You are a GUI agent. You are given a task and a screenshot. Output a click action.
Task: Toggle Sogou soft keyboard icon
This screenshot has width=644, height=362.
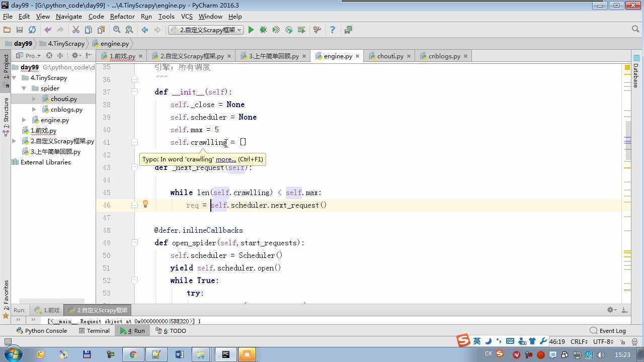coord(510,341)
